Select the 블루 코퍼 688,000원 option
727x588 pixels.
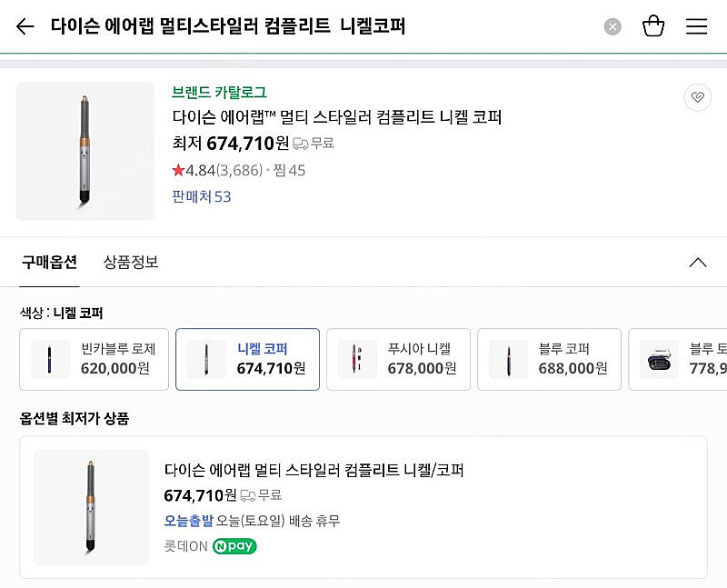[x=550, y=359]
